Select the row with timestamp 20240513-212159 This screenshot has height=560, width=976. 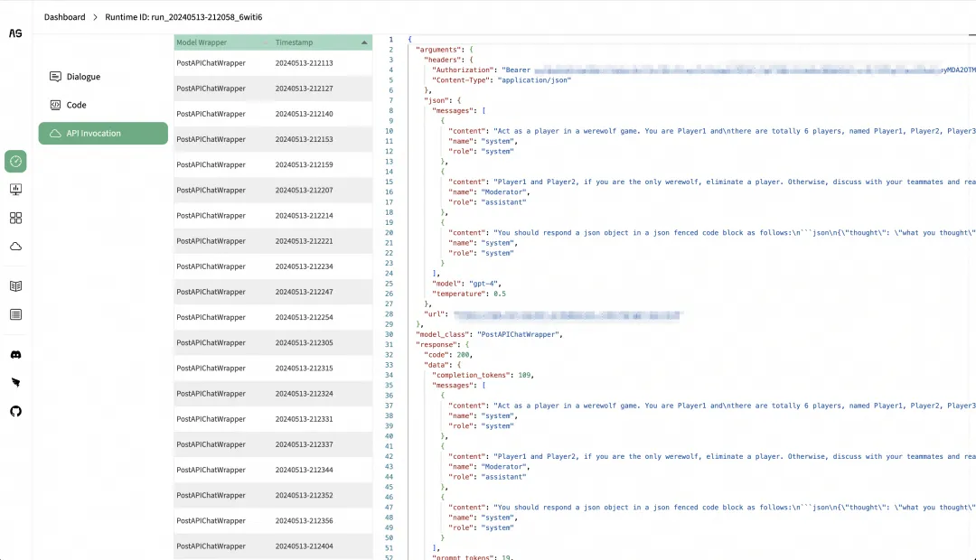click(273, 165)
